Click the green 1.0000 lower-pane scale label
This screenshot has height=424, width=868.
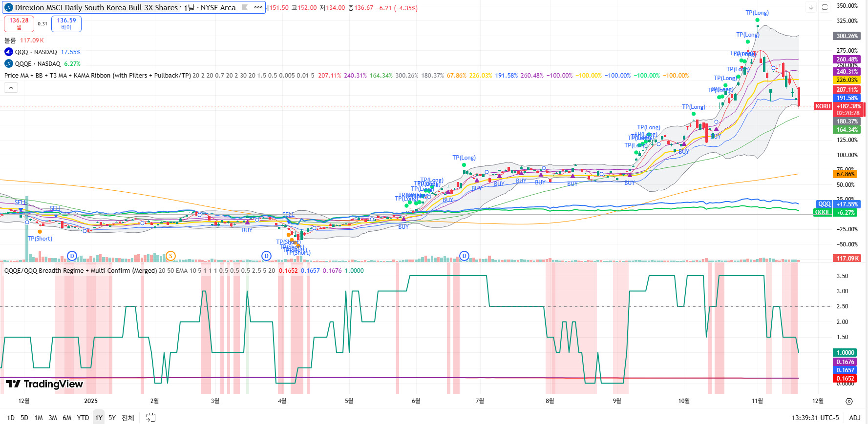(846, 353)
